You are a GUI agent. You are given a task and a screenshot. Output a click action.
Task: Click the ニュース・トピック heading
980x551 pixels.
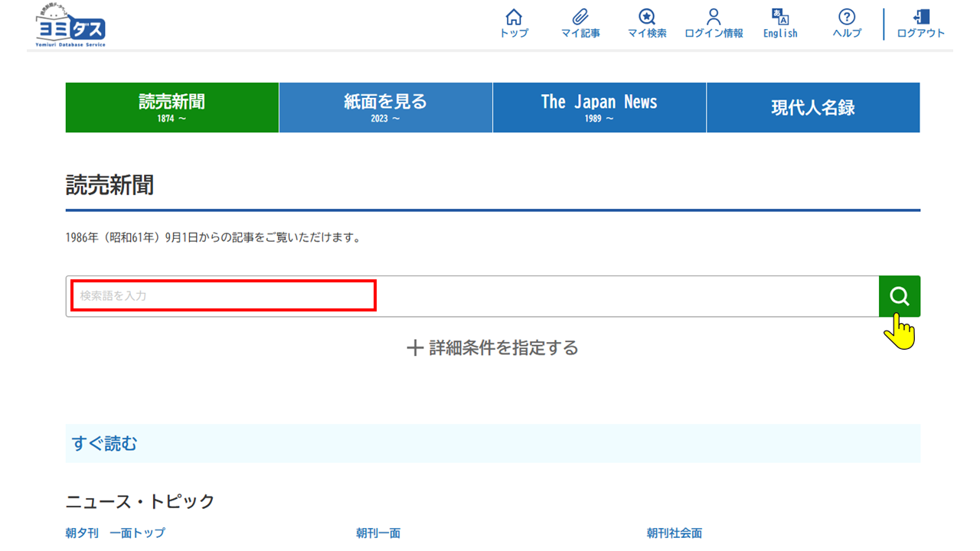tap(140, 501)
